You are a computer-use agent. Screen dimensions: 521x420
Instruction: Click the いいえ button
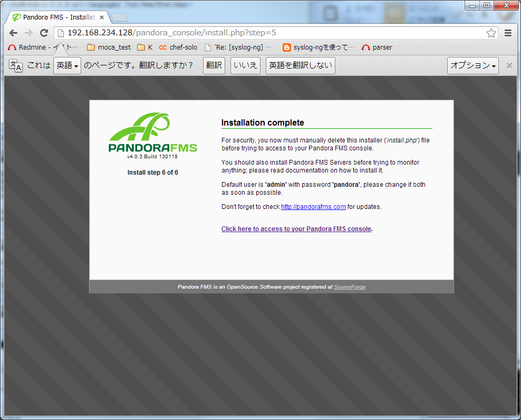(x=245, y=66)
